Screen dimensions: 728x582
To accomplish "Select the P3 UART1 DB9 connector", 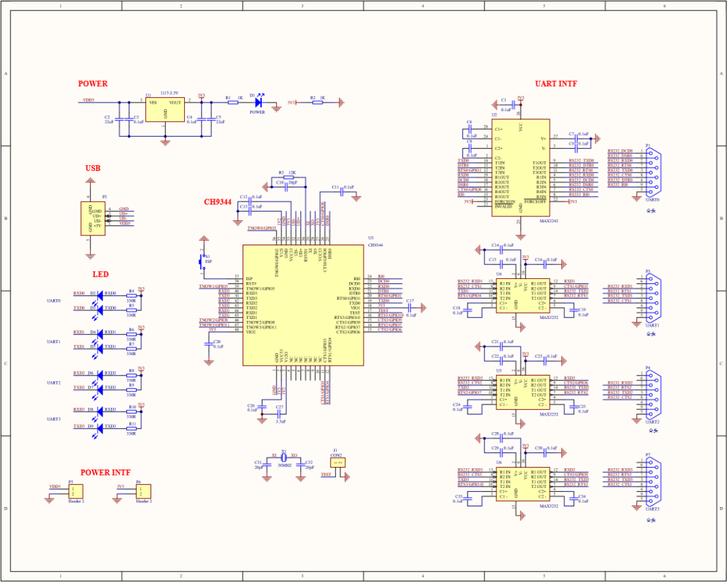I will pos(653,297).
